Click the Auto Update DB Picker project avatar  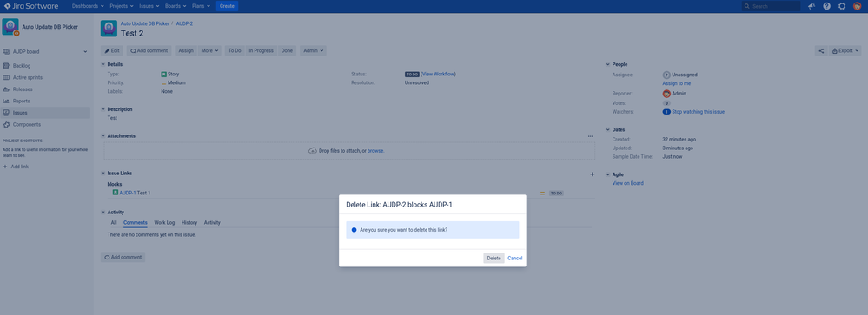point(10,27)
